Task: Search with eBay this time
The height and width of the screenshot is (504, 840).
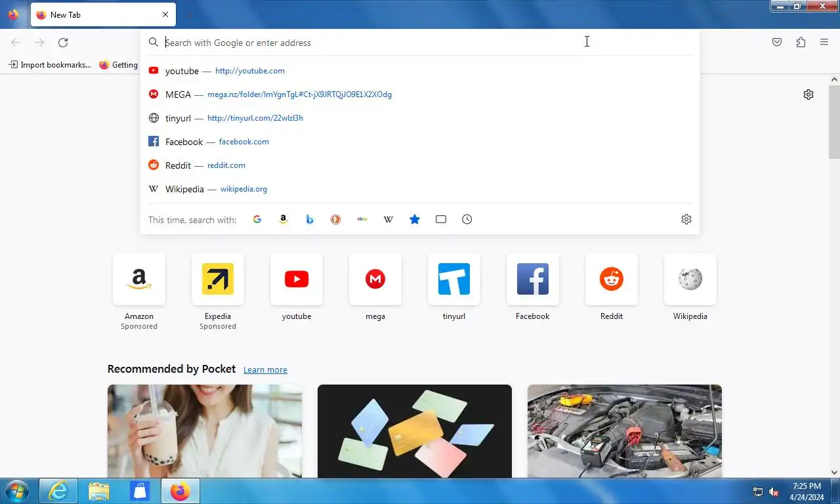Action: tap(362, 219)
